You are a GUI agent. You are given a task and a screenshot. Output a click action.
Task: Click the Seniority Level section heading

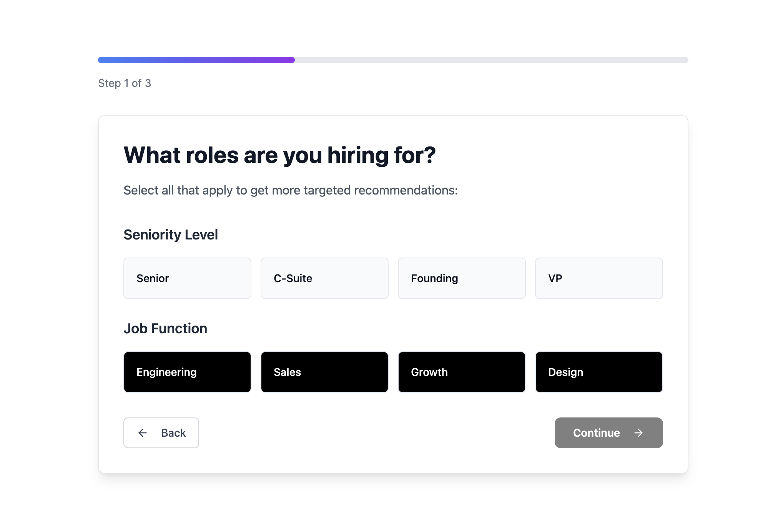click(x=171, y=234)
